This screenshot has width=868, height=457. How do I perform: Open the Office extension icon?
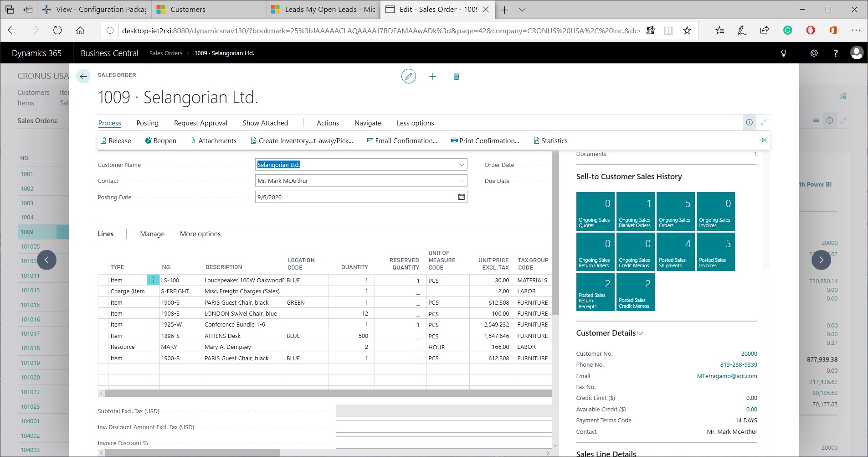coord(833,31)
